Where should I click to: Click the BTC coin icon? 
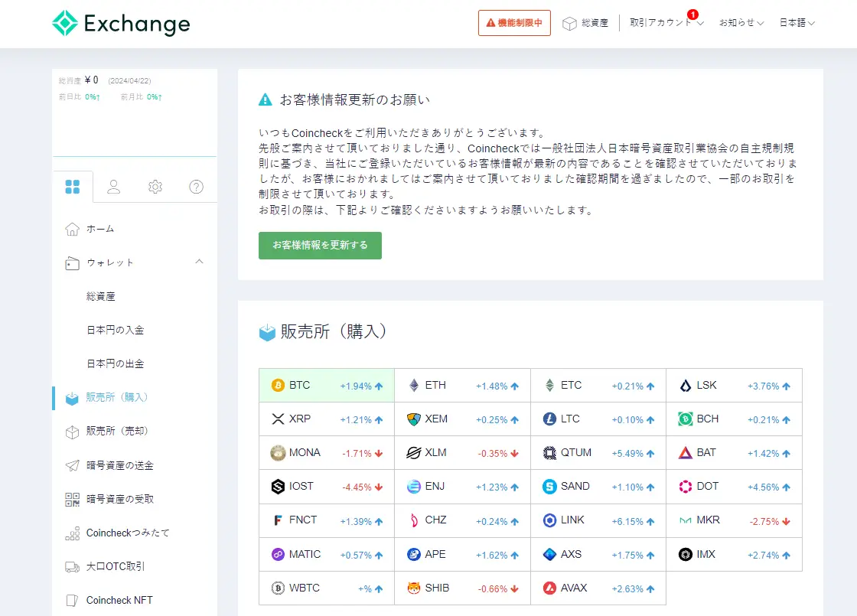click(278, 386)
